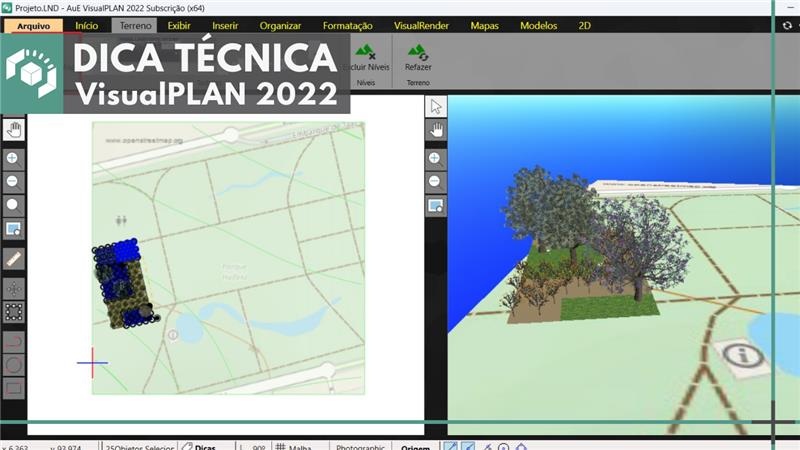Click Origem in the status bar
The height and width of the screenshot is (450, 800).
point(415,446)
